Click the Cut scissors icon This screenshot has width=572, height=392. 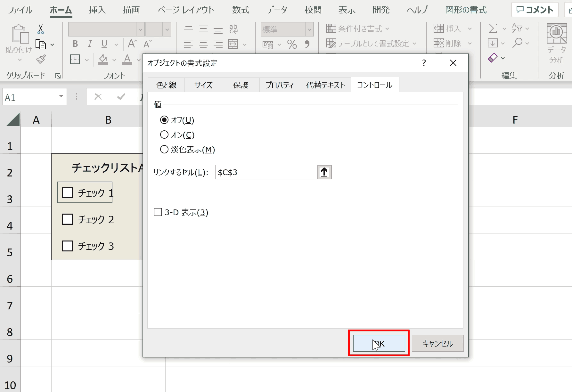pos(40,29)
